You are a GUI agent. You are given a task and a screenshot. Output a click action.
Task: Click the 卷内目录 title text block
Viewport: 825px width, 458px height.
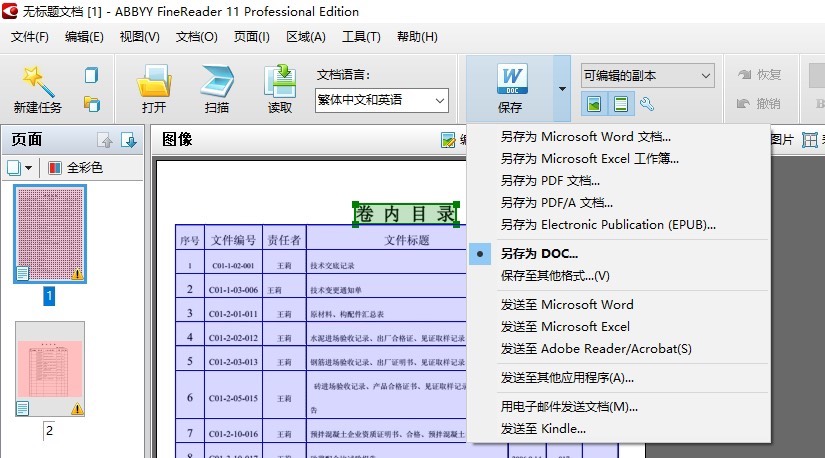point(406,213)
